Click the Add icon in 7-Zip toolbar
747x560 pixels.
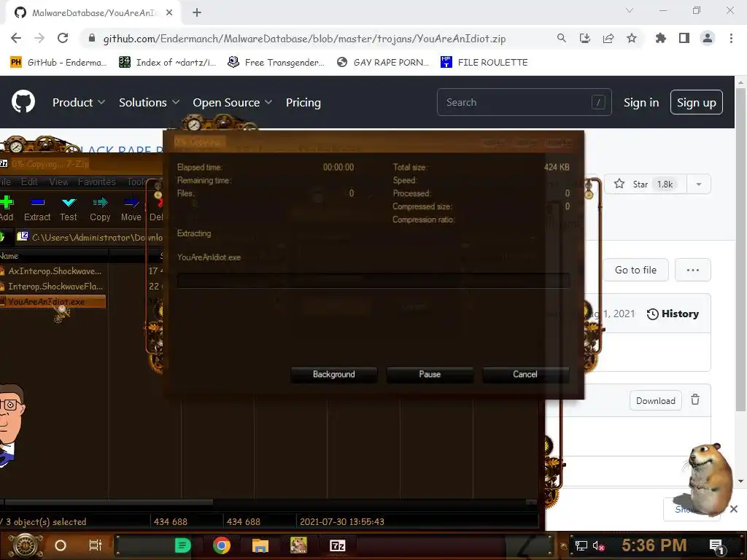coord(6,203)
